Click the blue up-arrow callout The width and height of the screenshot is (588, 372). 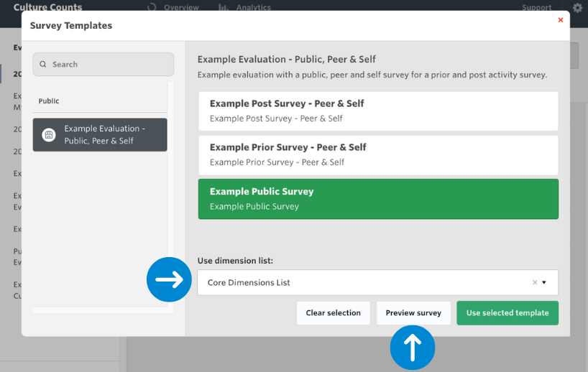[x=412, y=348]
